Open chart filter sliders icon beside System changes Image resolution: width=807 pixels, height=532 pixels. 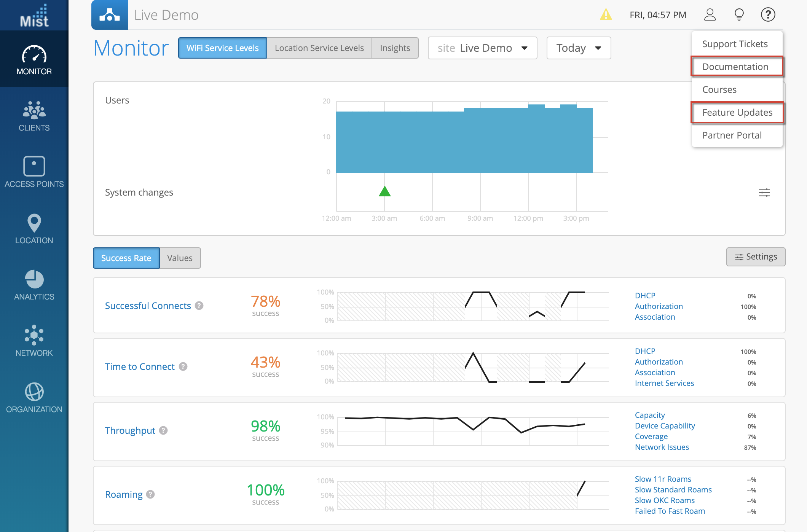tap(764, 193)
